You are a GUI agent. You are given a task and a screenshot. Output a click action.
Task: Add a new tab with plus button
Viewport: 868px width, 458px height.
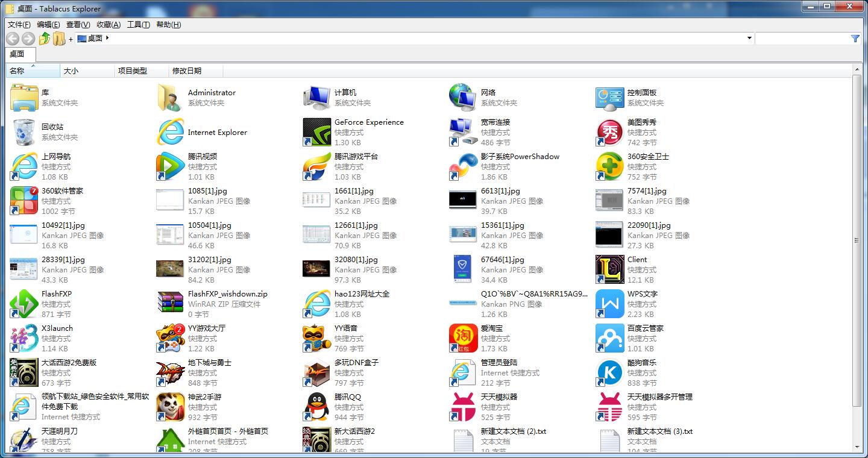pos(71,39)
